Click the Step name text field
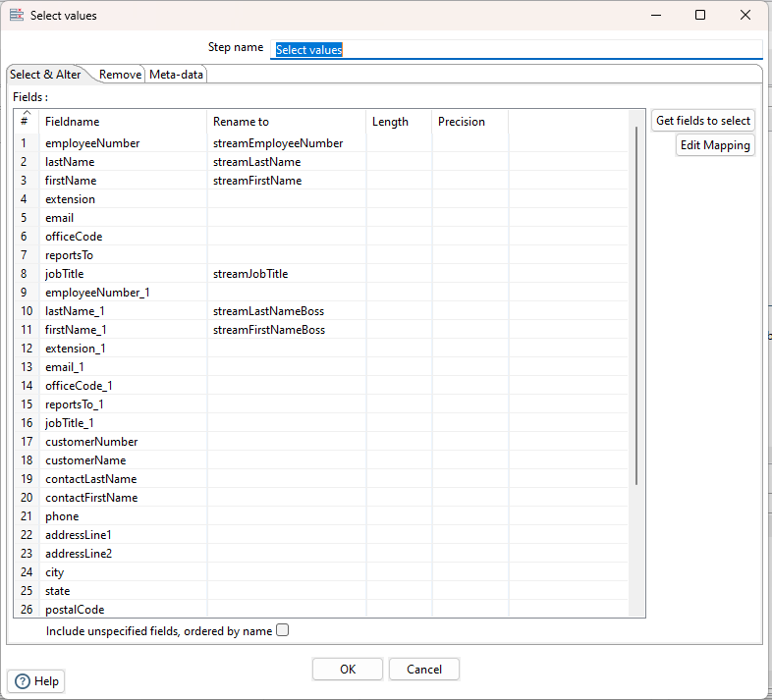The height and width of the screenshot is (700, 772). [516, 49]
